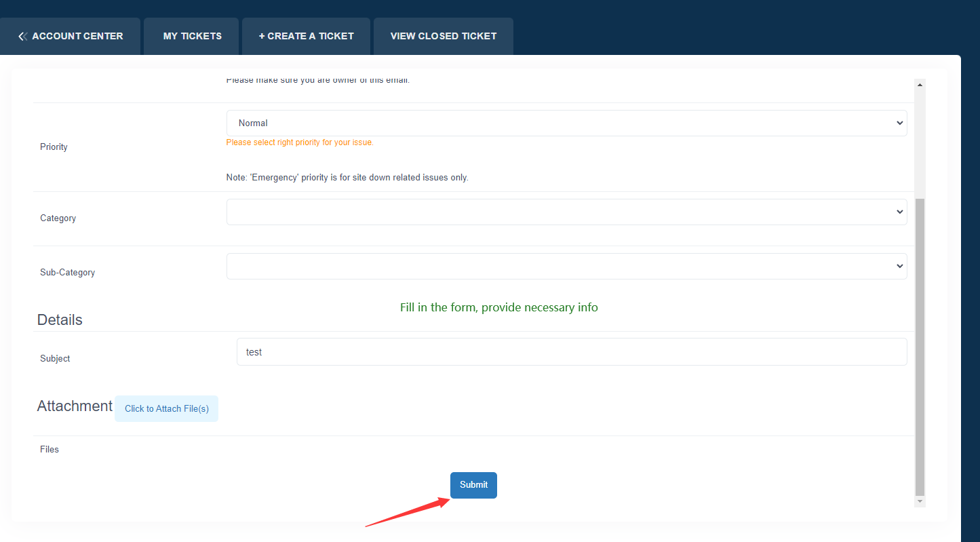Click the scroll-down arrow on form scrollbar

tap(920, 501)
